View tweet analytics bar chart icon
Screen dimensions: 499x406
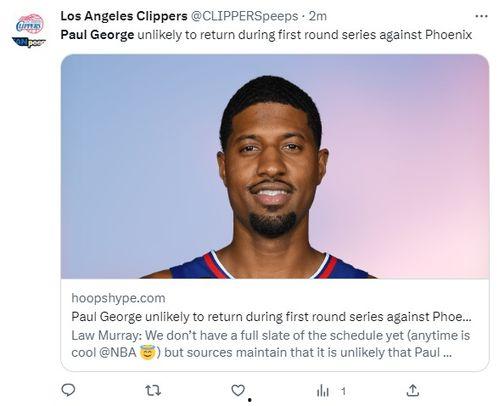323,391
